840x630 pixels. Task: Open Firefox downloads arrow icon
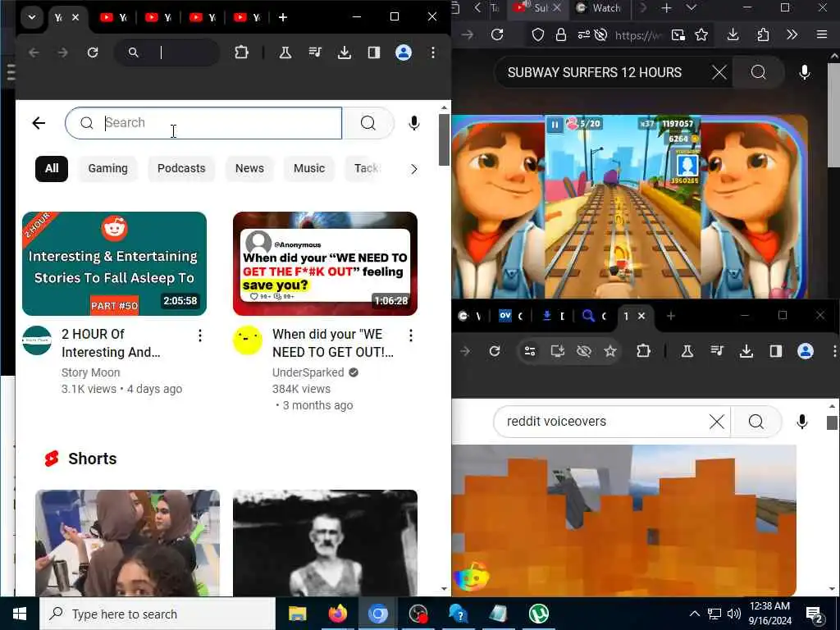point(733,34)
